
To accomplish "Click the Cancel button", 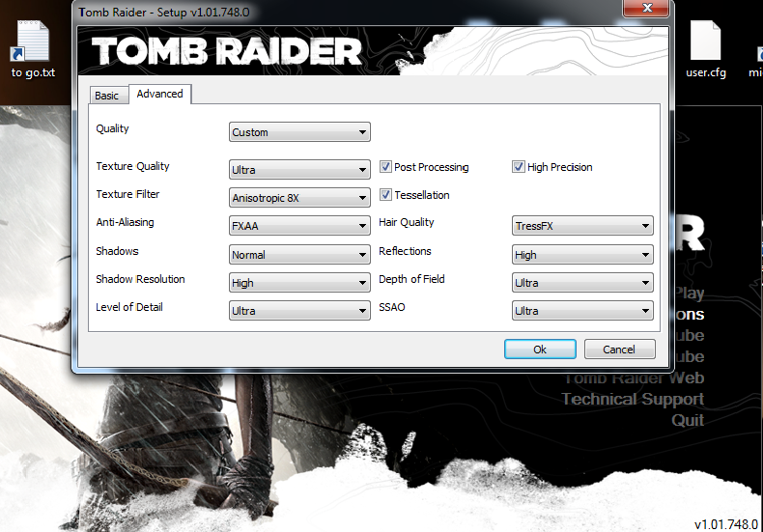I will 619,350.
